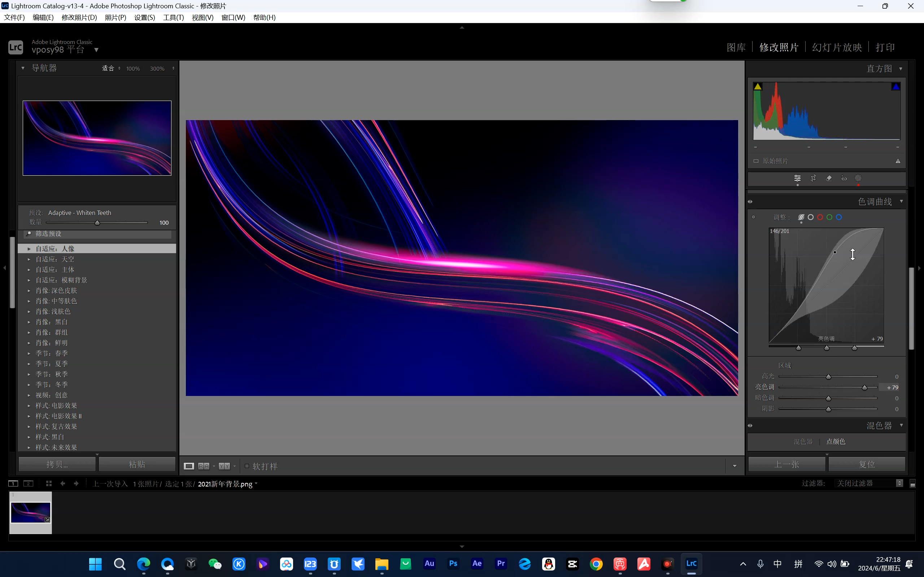This screenshot has width=924, height=577.
Task: Enable the 软打样 soft proofing checkbox
Action: tap(247, 466)
